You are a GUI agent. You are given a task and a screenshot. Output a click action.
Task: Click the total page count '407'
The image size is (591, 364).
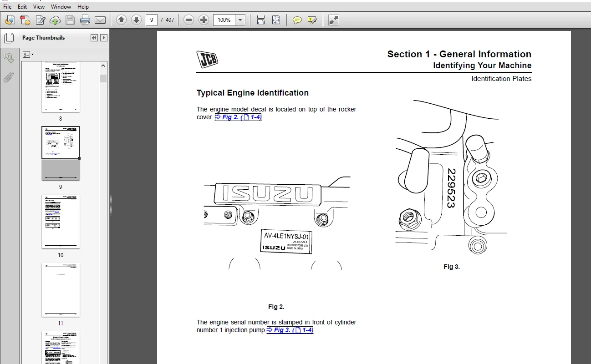[170, 20]
